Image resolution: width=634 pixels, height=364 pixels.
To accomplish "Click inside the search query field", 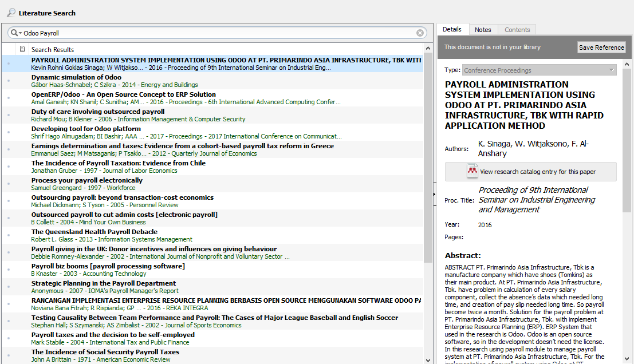I will coord(172,33).
